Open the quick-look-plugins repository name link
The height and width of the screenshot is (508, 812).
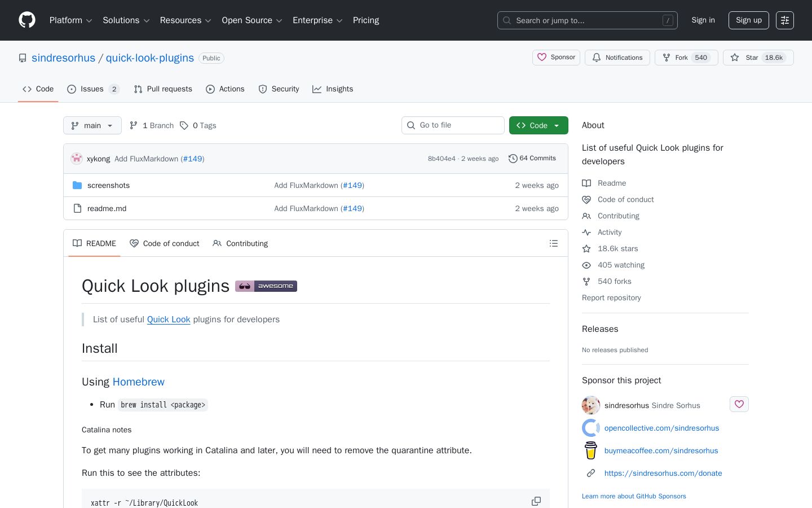pos(150,58)
